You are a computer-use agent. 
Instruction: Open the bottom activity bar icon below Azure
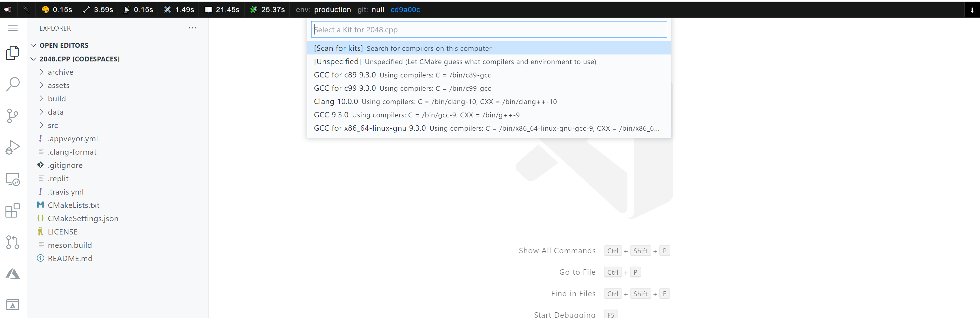[13, 305]
